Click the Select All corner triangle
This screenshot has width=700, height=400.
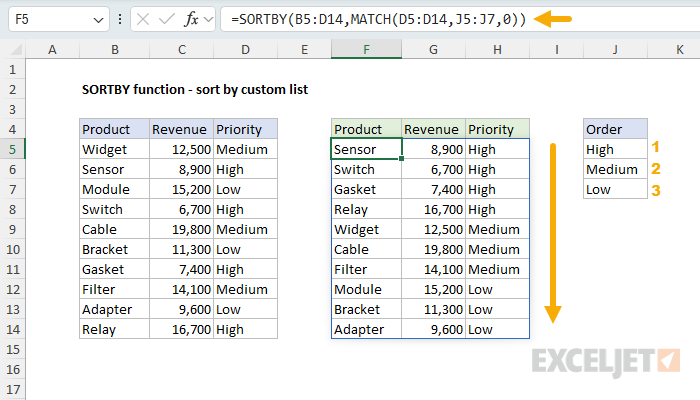tap(17, 49)
